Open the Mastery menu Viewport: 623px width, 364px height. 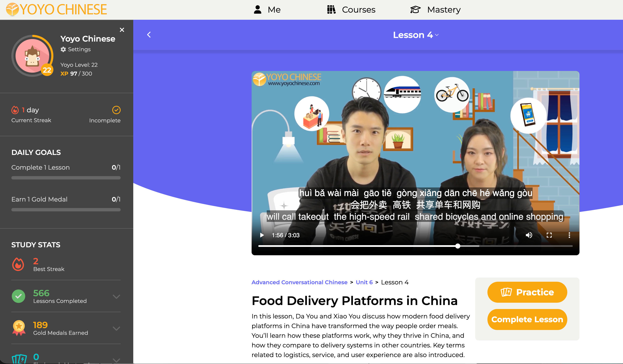435,10
